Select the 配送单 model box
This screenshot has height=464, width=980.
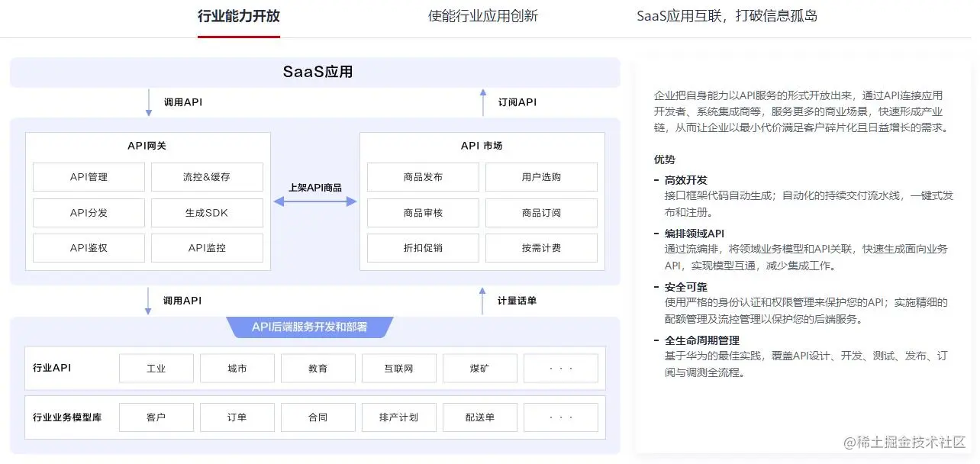480,417
